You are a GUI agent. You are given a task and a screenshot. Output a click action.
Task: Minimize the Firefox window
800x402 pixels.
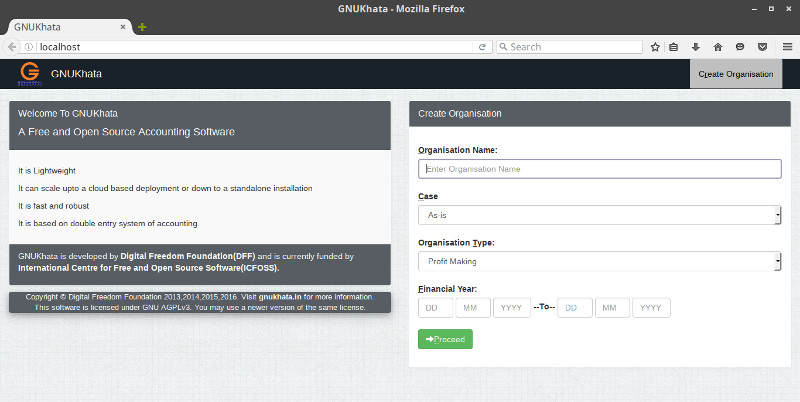click(x=755, y=9)
